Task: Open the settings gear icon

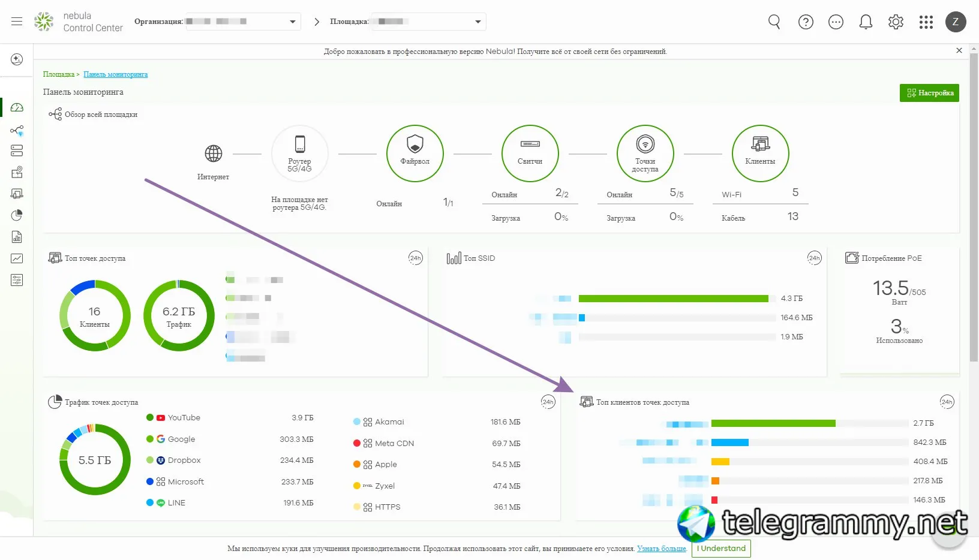Action: click(x=896, y=22)
